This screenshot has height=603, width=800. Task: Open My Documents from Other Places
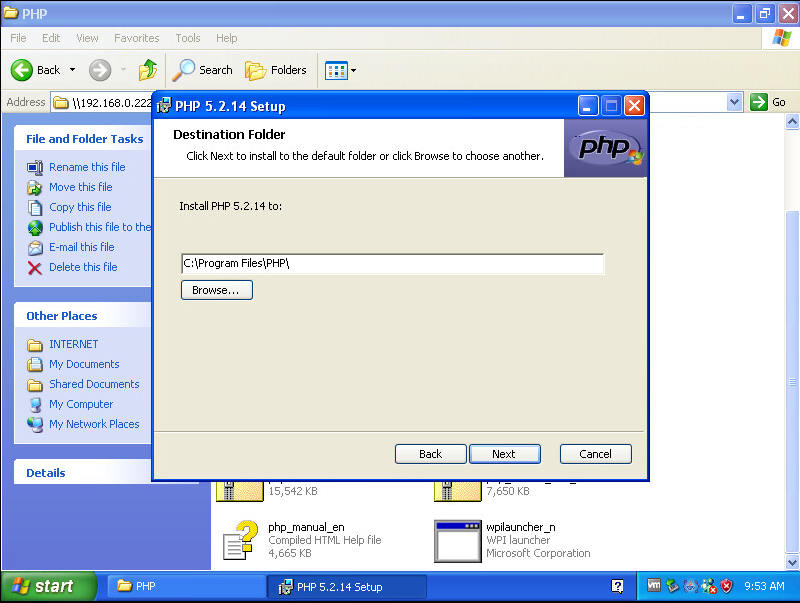point(84,364)
